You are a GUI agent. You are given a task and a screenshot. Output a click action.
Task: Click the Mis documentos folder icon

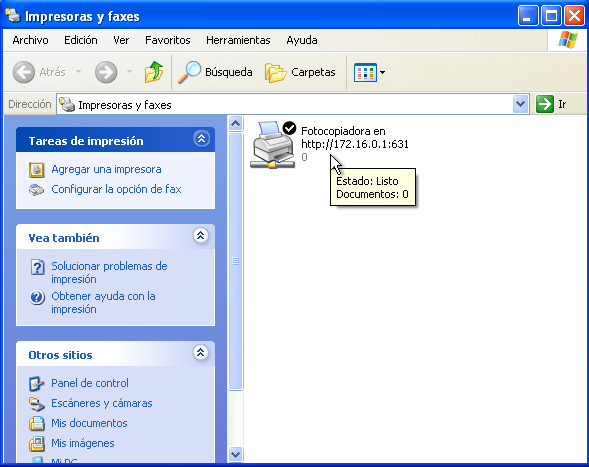tap(37, 423)
